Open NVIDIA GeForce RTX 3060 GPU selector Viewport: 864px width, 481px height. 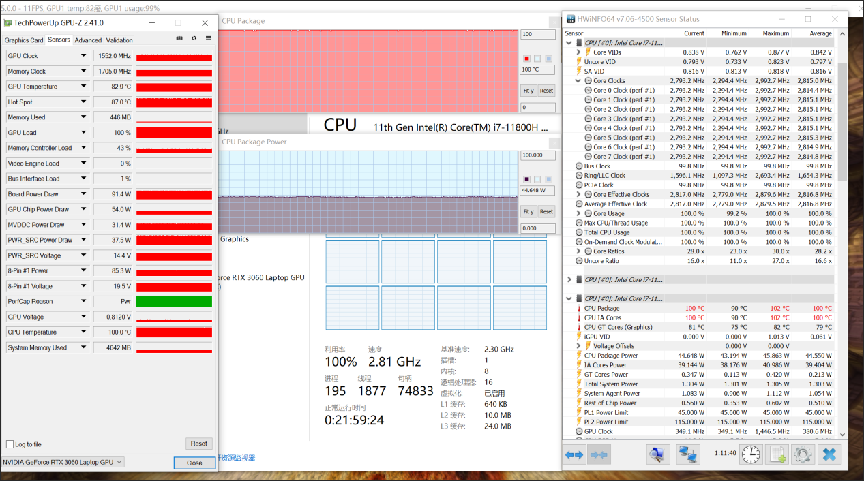click(x=64, y=462)
